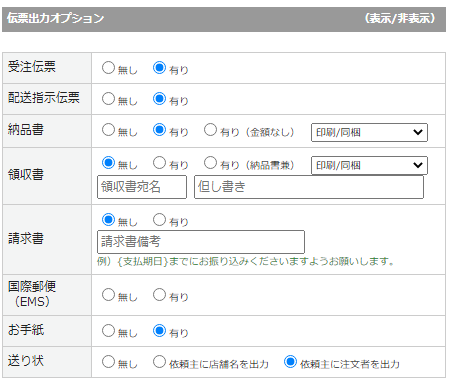Toggle the （表示/非表示） link in header
Viewport: 449px width, 390px height.
coord(400,18)
